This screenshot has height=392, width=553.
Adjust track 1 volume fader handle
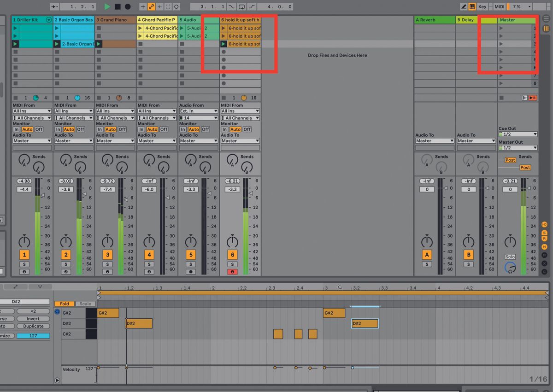[x=43, y=196]
